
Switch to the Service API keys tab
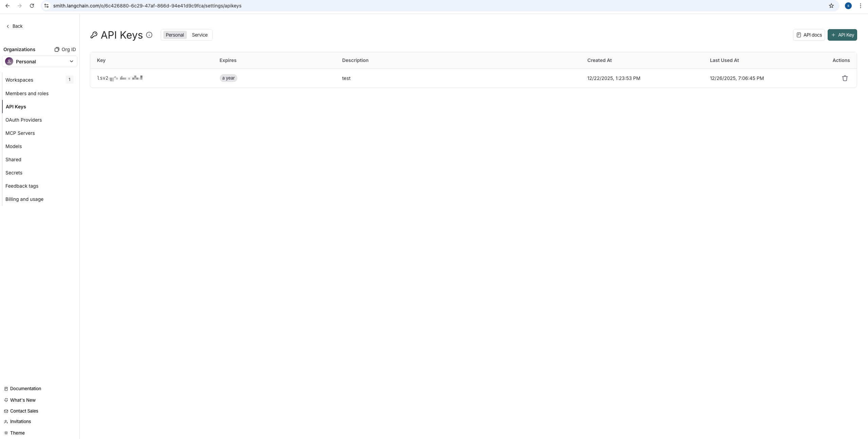click(x=199, y=35)
